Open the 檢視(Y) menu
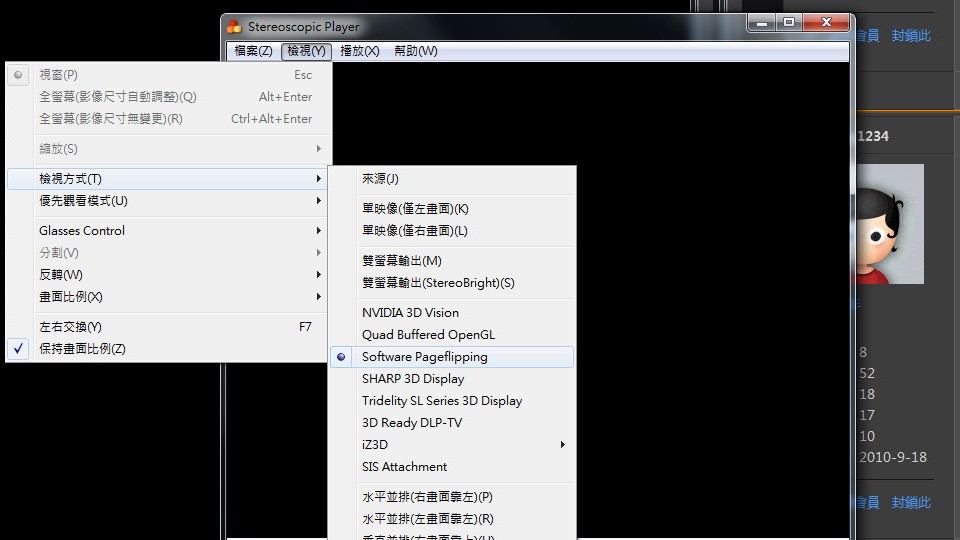The width and height of the screenshot is (960, 540). tap(306, 51)
